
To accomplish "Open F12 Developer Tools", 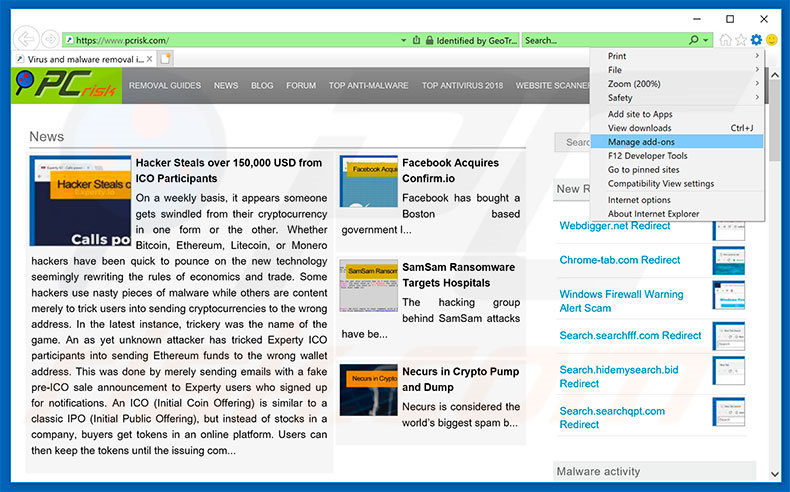I will coord(677,156).
